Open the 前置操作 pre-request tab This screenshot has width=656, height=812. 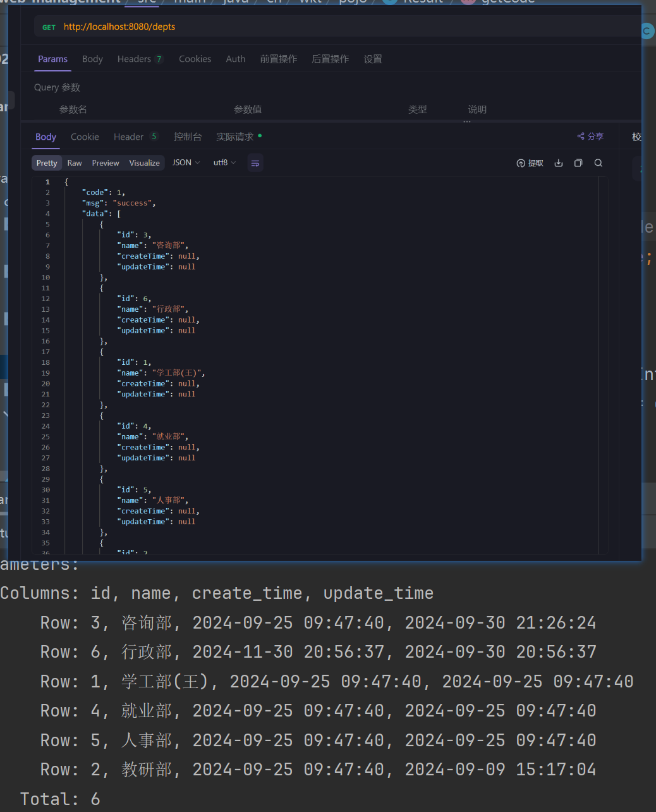278,59
